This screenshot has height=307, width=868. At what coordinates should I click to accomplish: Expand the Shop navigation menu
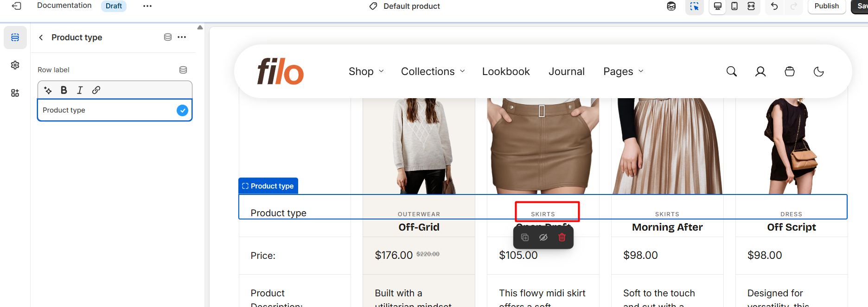[x=366, y=71]
